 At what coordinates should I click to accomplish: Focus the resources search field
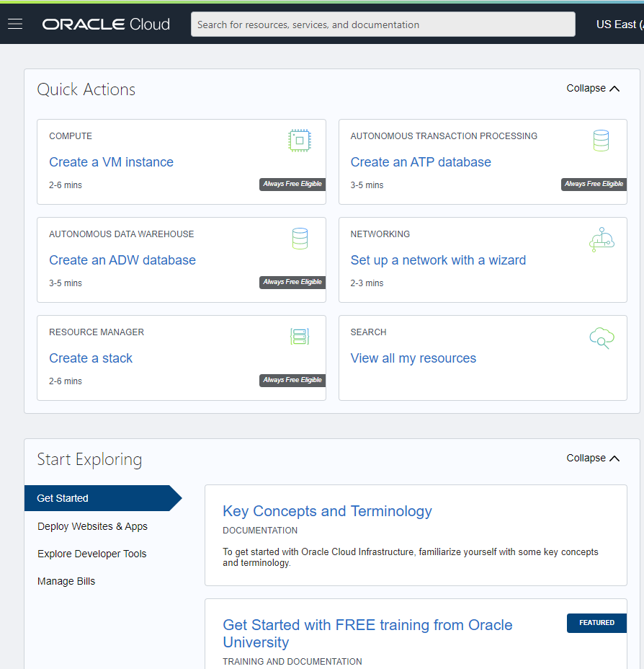tap(383, 25)
